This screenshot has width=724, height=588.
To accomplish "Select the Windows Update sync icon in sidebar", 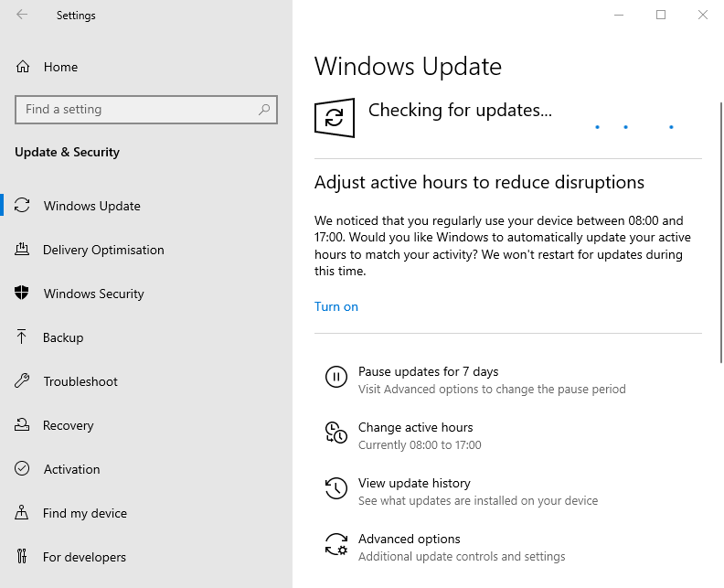I will (22, 206).
